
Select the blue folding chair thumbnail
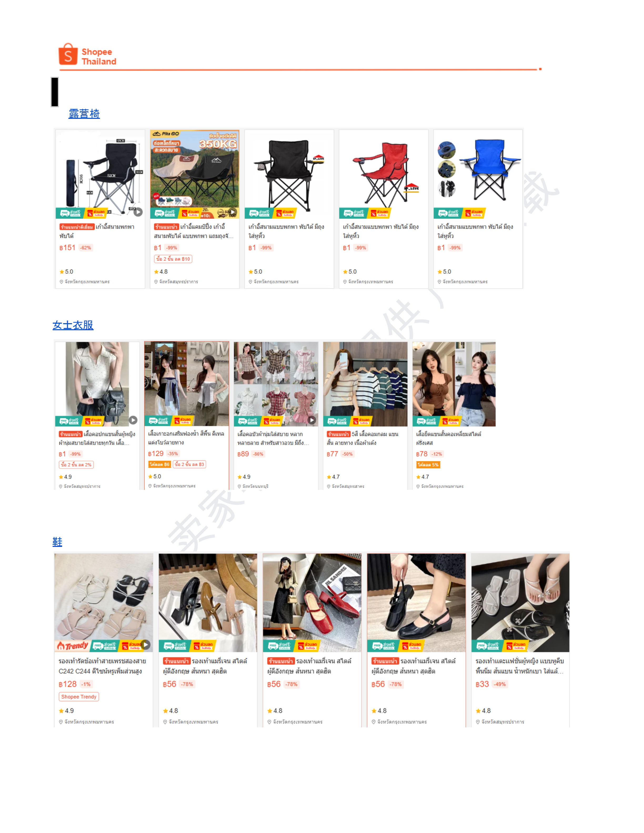coord(478,174)
